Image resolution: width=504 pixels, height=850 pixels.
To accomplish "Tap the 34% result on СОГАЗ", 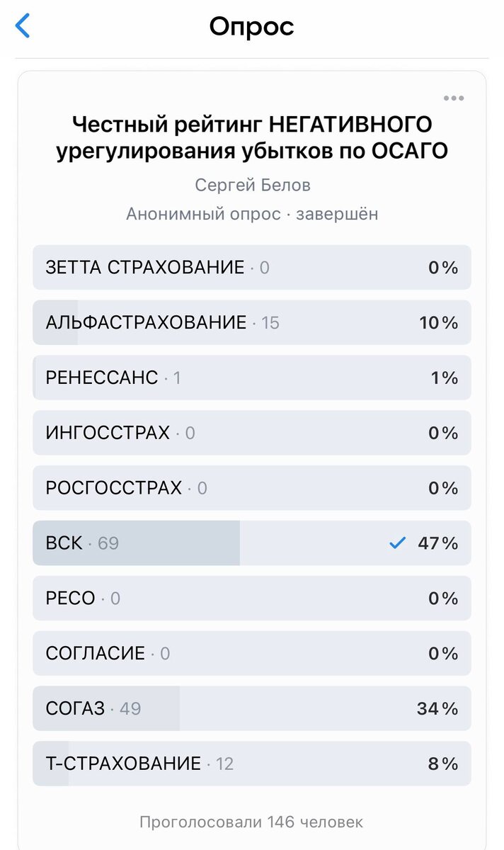I will click(437, 708).
